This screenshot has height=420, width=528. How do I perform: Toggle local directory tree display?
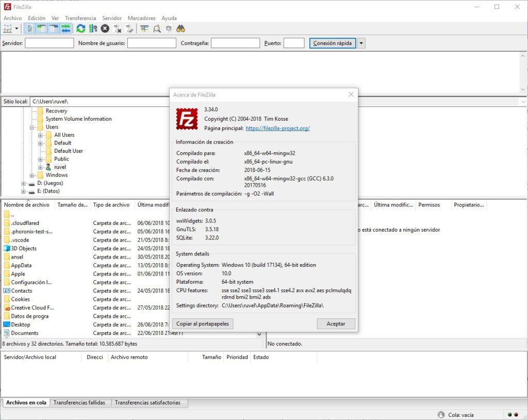pyautogui.click(x=41, y=29)
